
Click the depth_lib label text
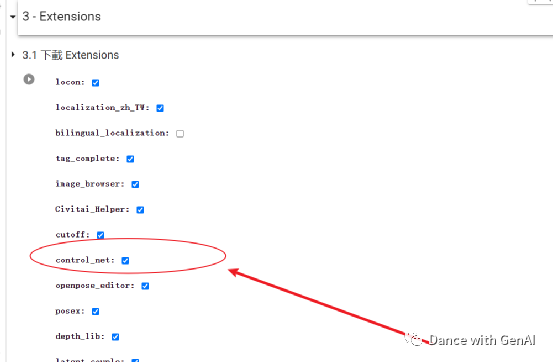point(80,336)
